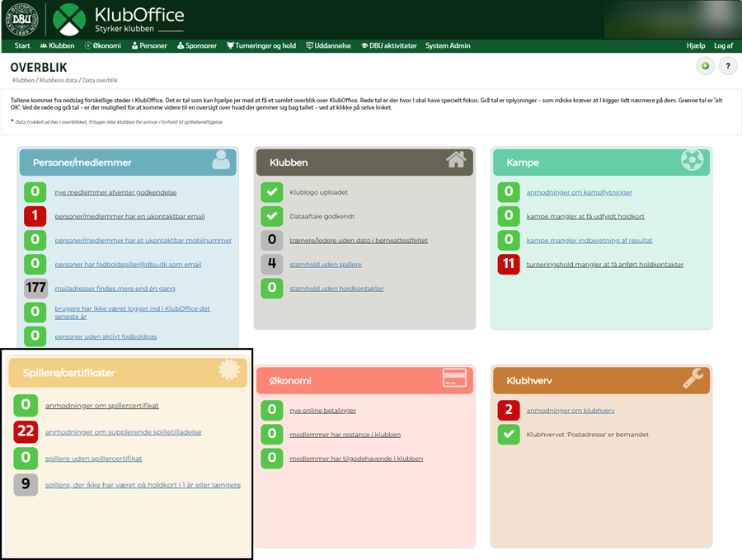Click the grey 9 badge for spillere holdkort
This screenshot has width=742, height=560.
pyautogui.click(x=26, y=484)
